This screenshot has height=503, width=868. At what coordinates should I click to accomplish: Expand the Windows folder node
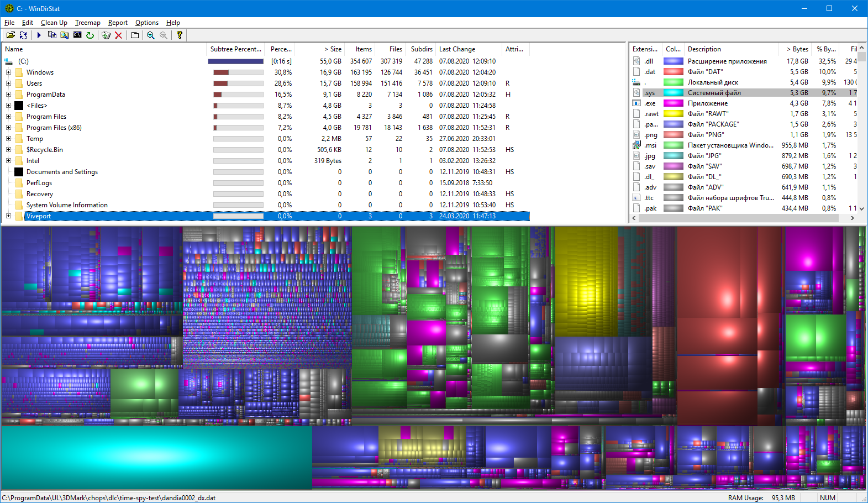pyautogui.click(x=8, y=72)
